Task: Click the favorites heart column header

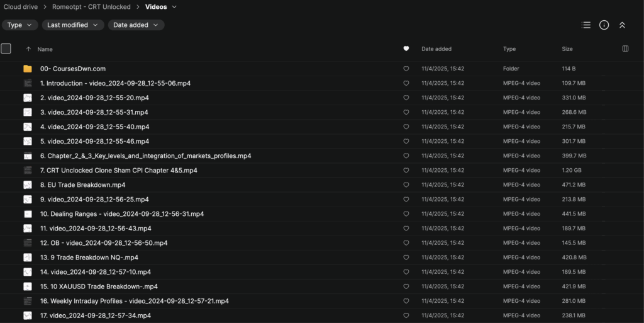Action: 406,48
